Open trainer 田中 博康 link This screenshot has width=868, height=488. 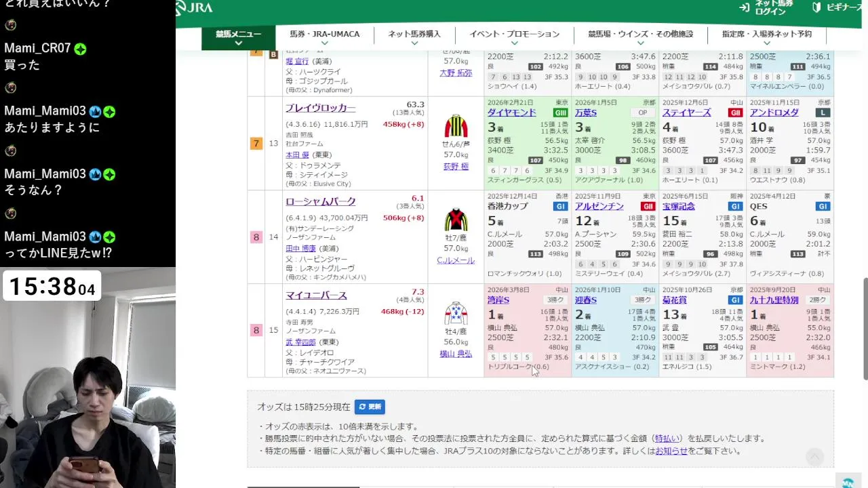(x=300, y=248)
